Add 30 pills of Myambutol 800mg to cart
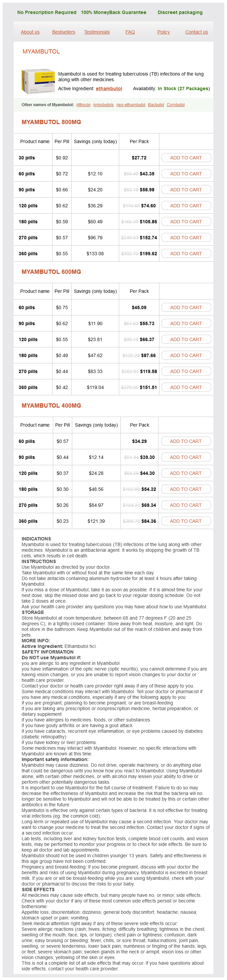Viewport: 227px width, 980px height. [x=186, y=158]
